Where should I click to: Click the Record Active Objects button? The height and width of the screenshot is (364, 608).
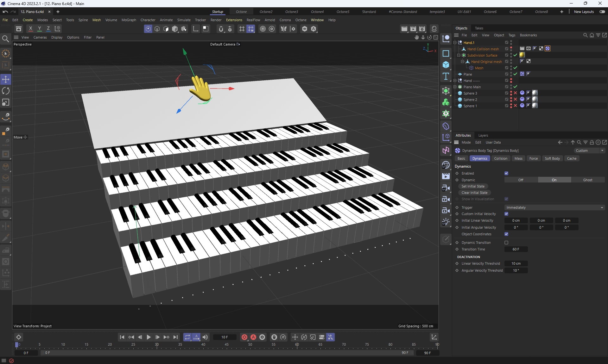coord(244,337)
